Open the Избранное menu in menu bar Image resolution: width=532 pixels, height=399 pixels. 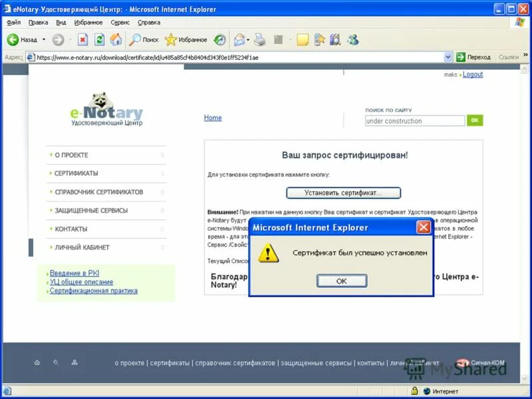(x=88, y=23)
